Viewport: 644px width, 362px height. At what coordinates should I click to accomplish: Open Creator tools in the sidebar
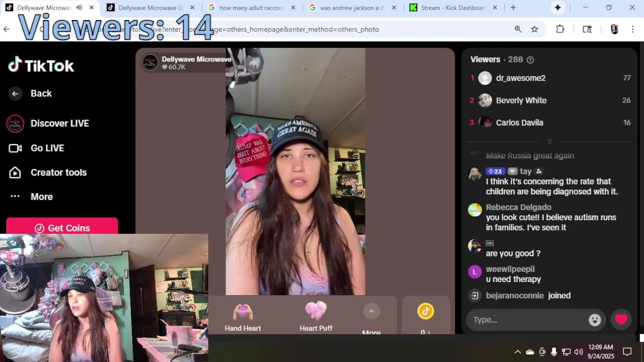tap(58, 172)
